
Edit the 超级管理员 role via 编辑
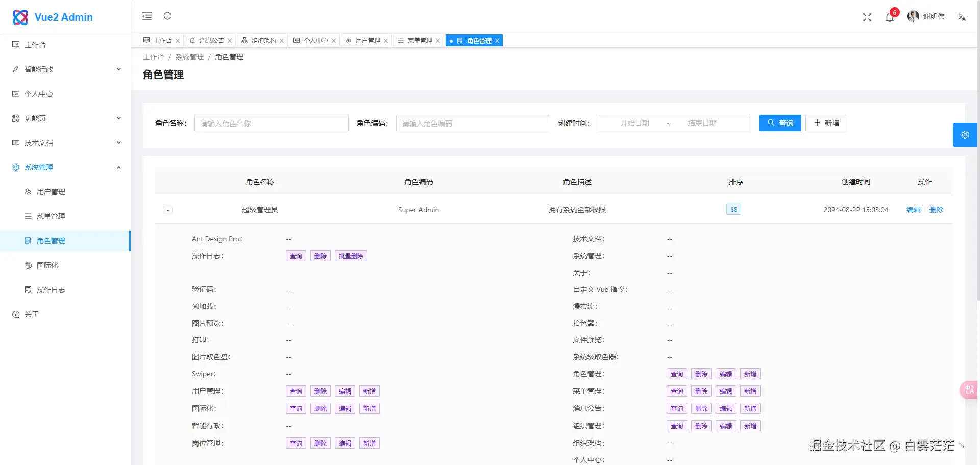coord(914,210)
